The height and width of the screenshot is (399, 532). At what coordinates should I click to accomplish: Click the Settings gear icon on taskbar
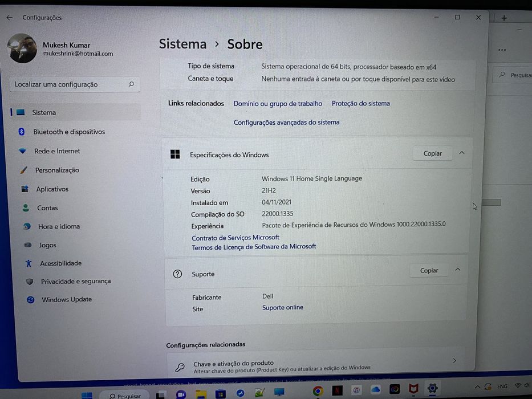click(433, 388)
